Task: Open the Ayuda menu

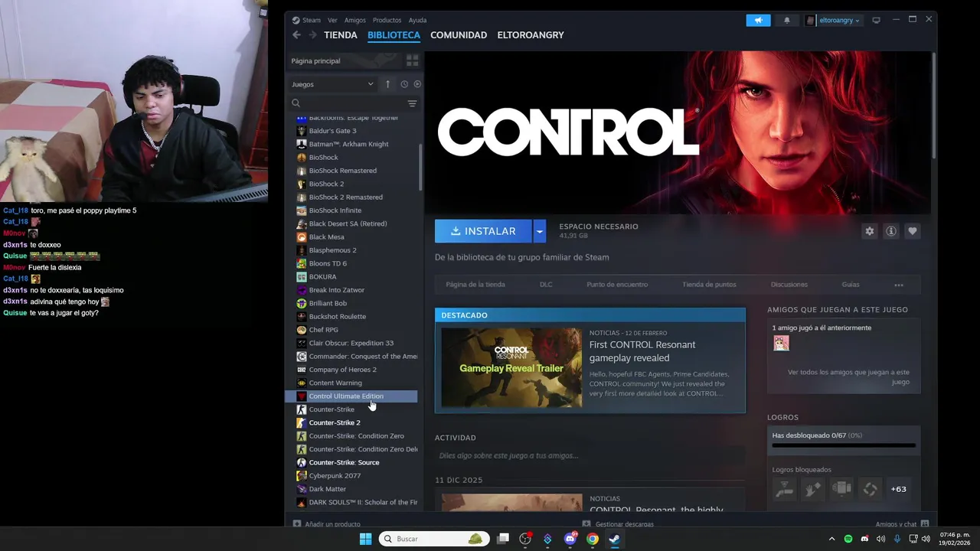Action: [417, 20]
